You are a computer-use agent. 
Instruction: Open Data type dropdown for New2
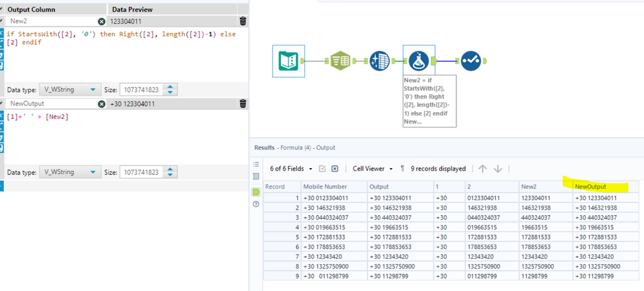[70, 89]
